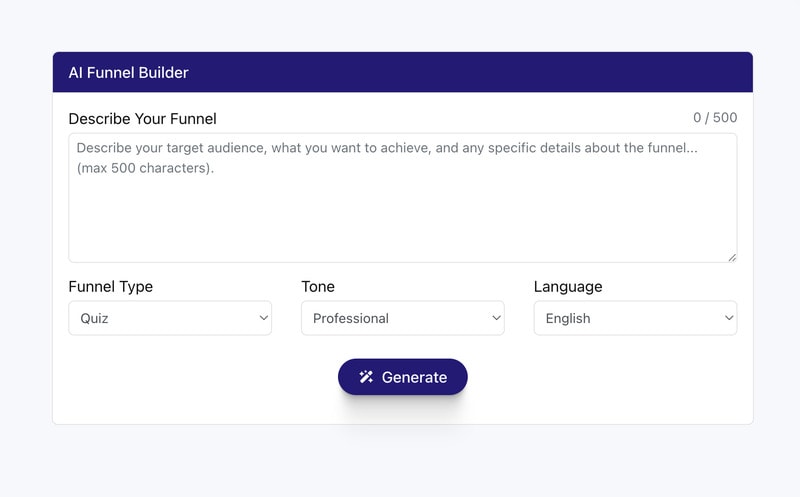800x497 pixels.
Task: Click the AI Funnel Builder header title
Action: pyautogui.click(x=128, y=72)
